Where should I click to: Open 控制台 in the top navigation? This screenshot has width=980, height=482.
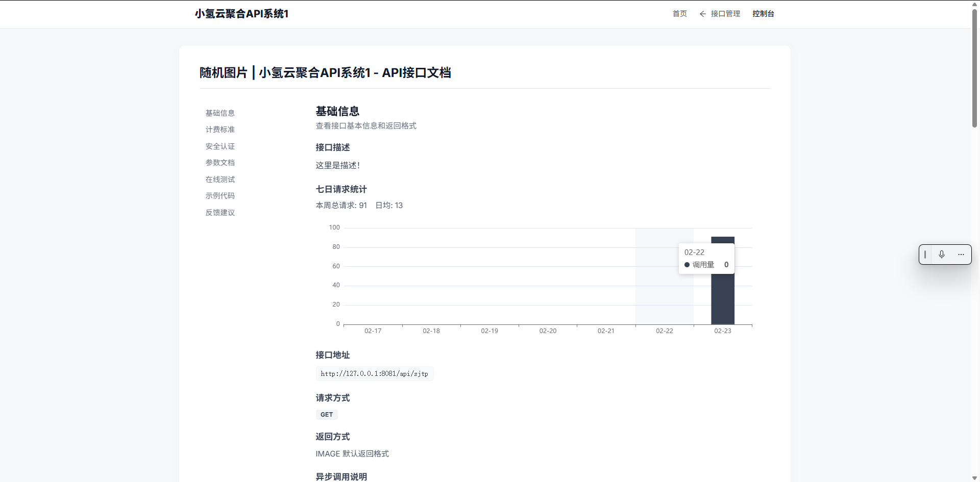coord(763,14)
